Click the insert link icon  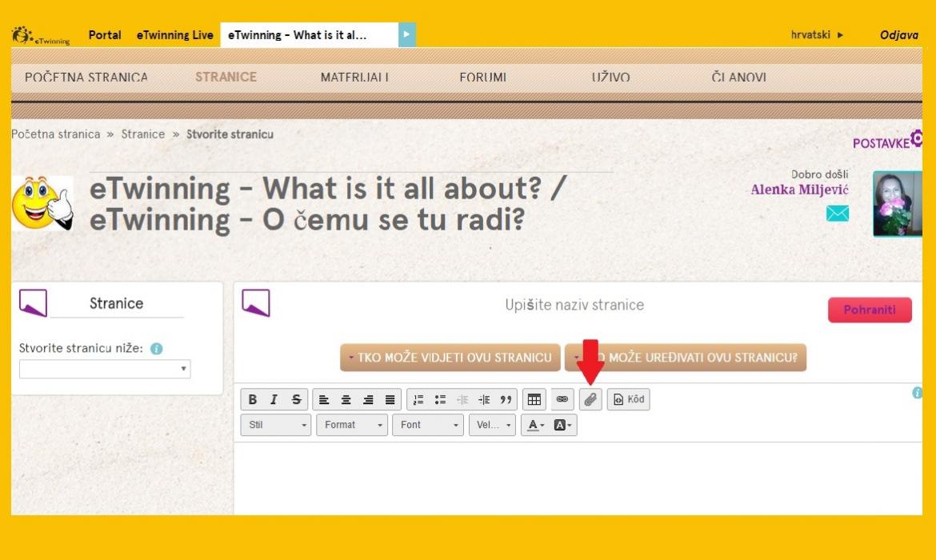[562, 400]
